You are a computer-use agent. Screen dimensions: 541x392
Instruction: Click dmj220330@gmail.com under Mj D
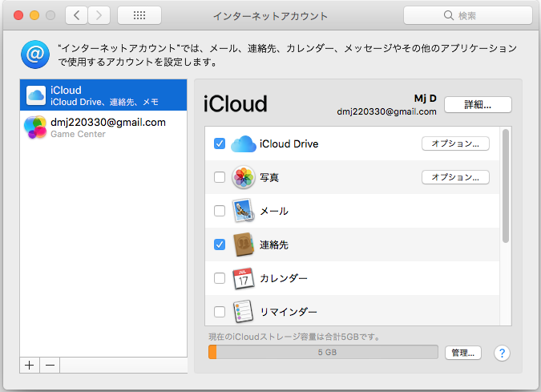click(x=386, y=111)
